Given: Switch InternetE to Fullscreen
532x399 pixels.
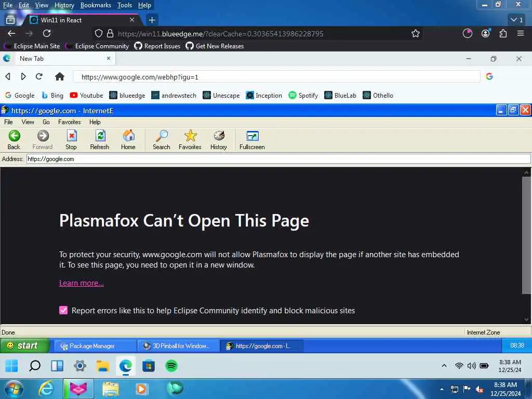Looking at the screenshot, I should [252, 139].
